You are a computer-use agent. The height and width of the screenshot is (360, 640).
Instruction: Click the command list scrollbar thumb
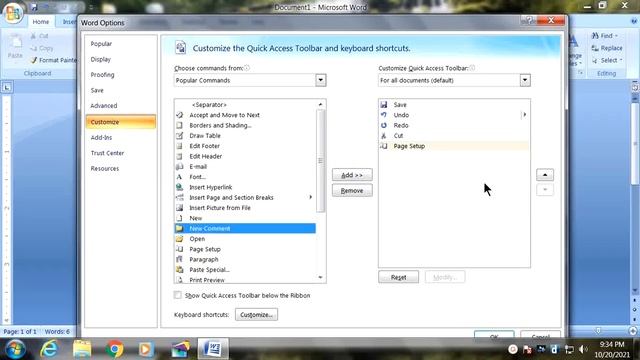320,161
